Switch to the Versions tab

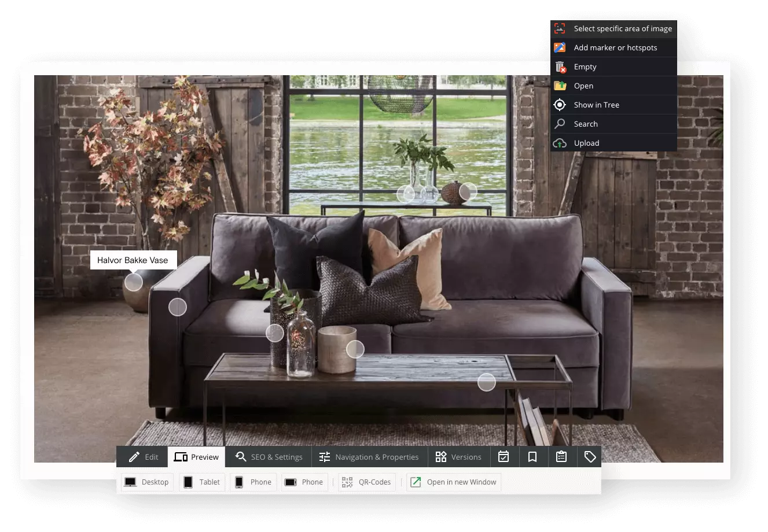pos(458,457)
